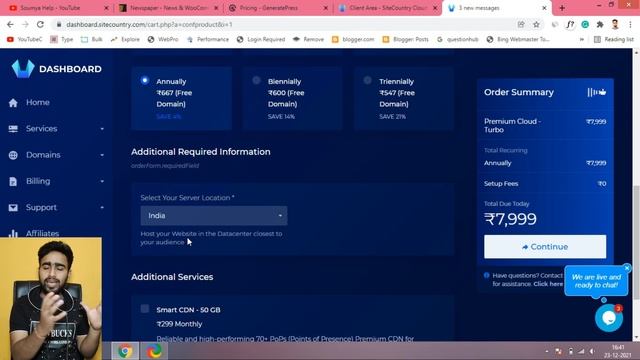Open the Server Location dropdown
The height and width of the screenshot is (360, 640).
tap(214, 216)
